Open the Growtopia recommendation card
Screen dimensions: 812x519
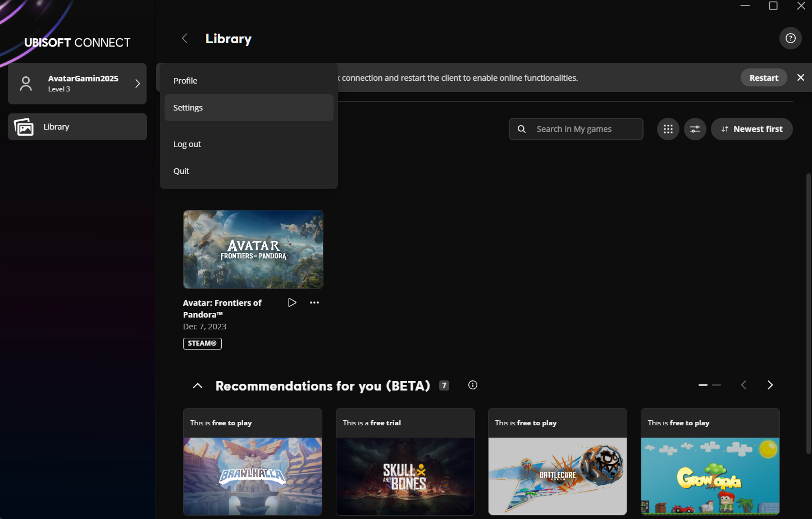[x=710, y=462]
